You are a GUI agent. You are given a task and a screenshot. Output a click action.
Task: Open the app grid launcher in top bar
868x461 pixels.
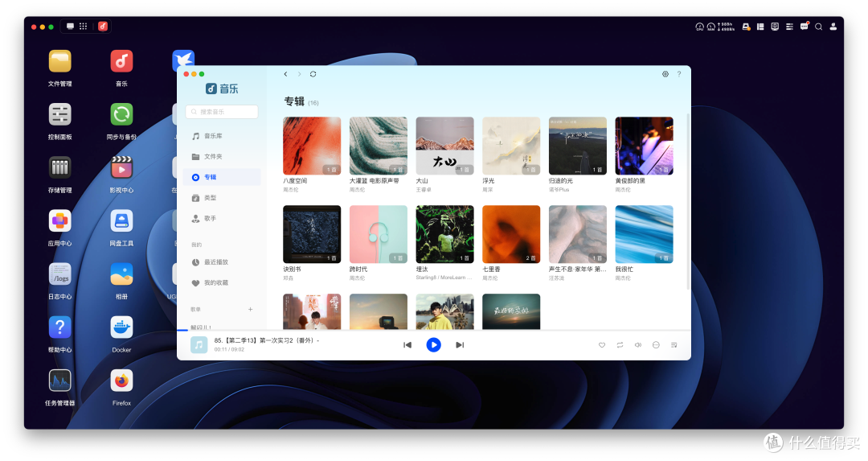pos(83,26)
